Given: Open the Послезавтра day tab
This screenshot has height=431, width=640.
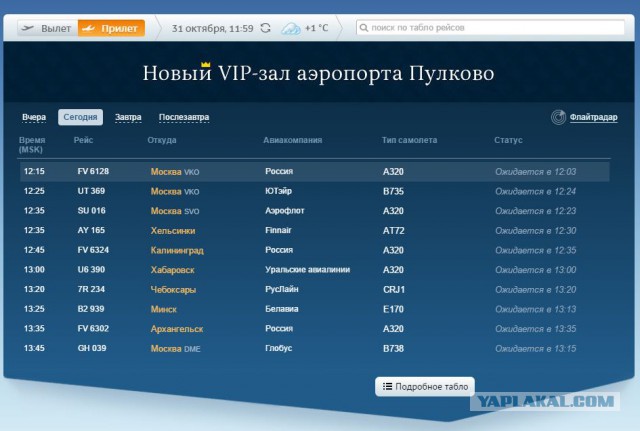Looking at the screenshot, I should 184,117.
